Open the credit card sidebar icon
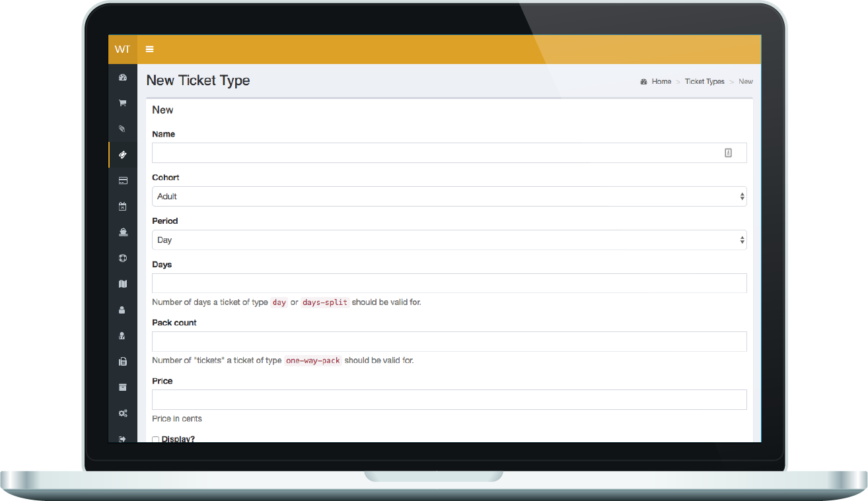This screenshot has width=868, height=501. click(122, 180)
